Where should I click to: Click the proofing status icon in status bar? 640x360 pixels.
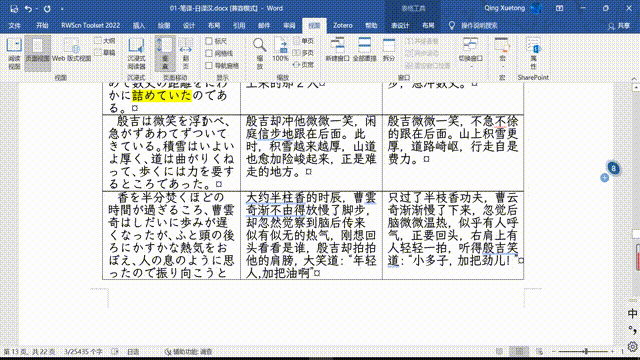point(115,351)
